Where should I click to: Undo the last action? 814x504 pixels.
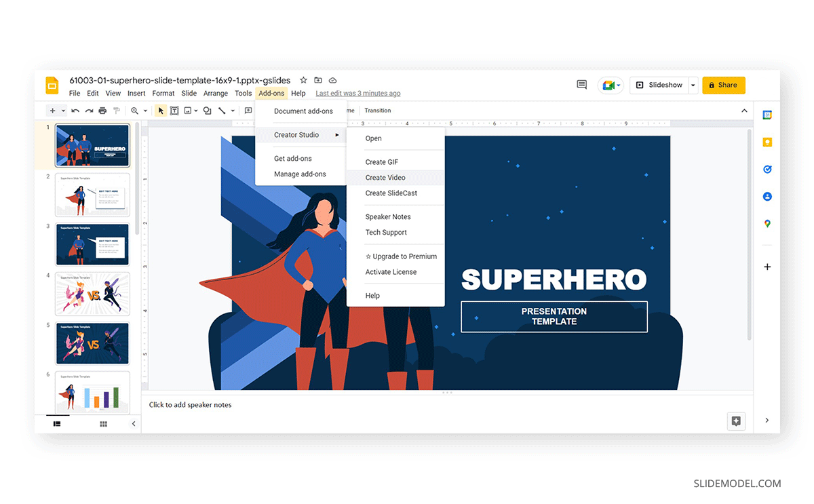tap(75, 111)
